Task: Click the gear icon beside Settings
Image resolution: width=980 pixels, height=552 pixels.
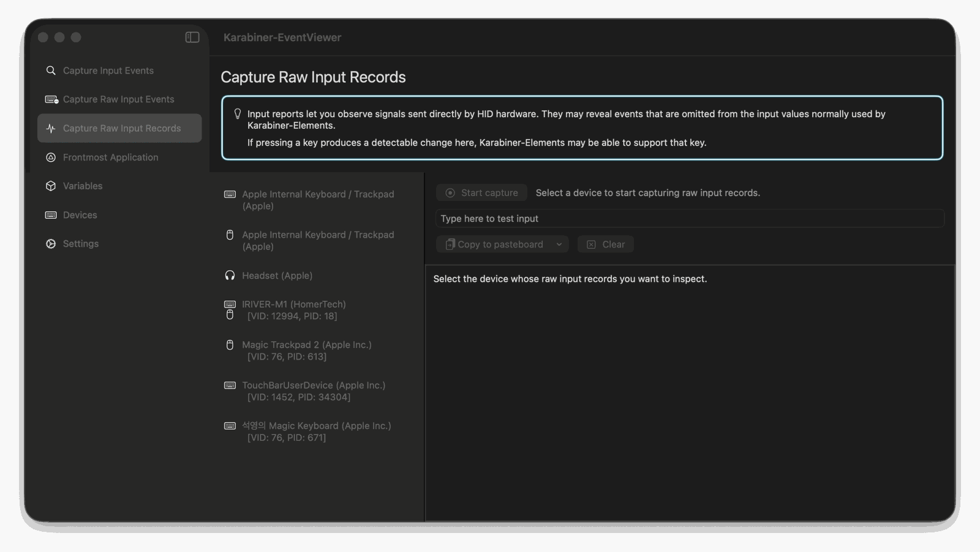Action: (51, 244)
